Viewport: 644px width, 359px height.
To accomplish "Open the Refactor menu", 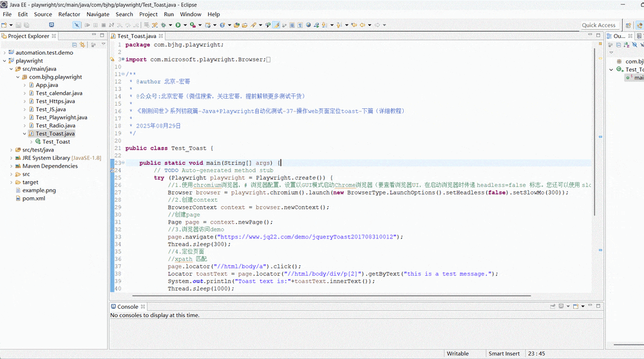I will coord(69,14).
